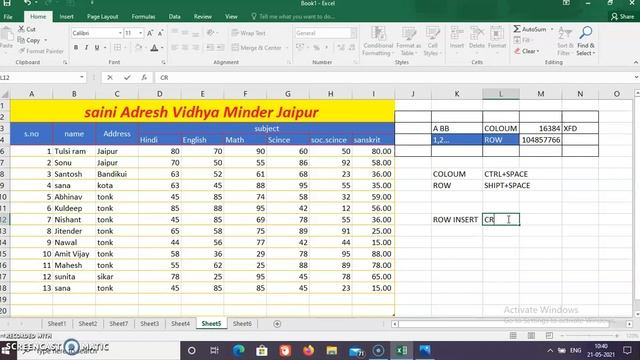Confirm entry with the check mark
This screenshot has width=640, height=360.
click(x=127, y=78)
